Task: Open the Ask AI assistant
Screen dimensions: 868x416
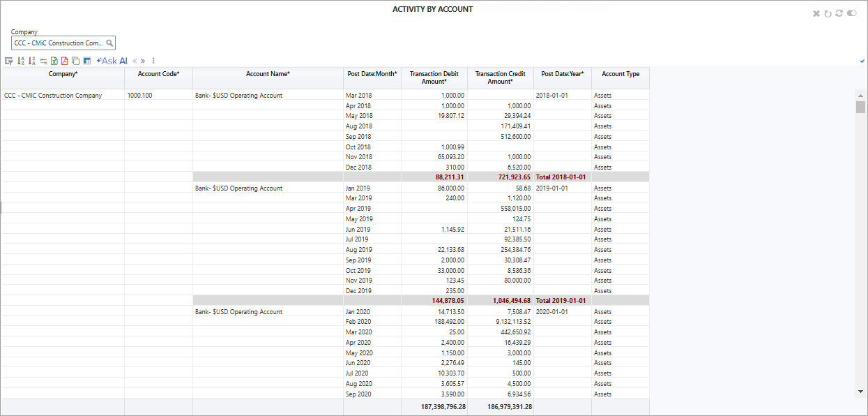Action: tap(112, 61)
